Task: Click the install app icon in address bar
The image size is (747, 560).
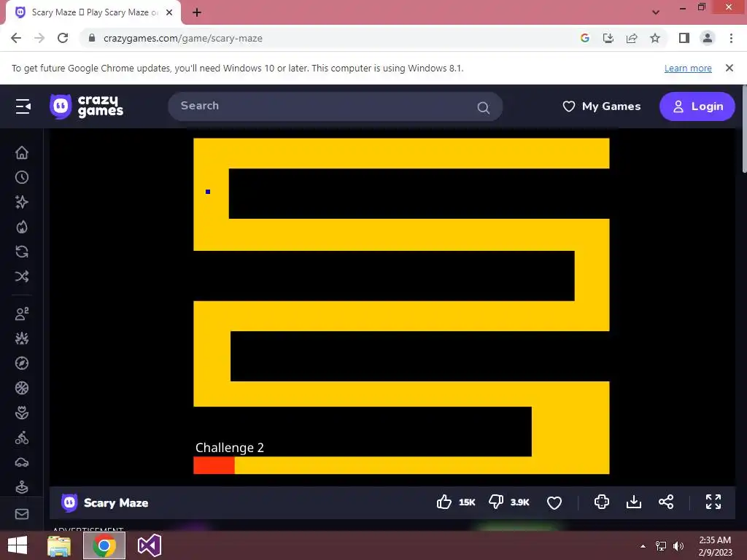Action: coord(608,38)
